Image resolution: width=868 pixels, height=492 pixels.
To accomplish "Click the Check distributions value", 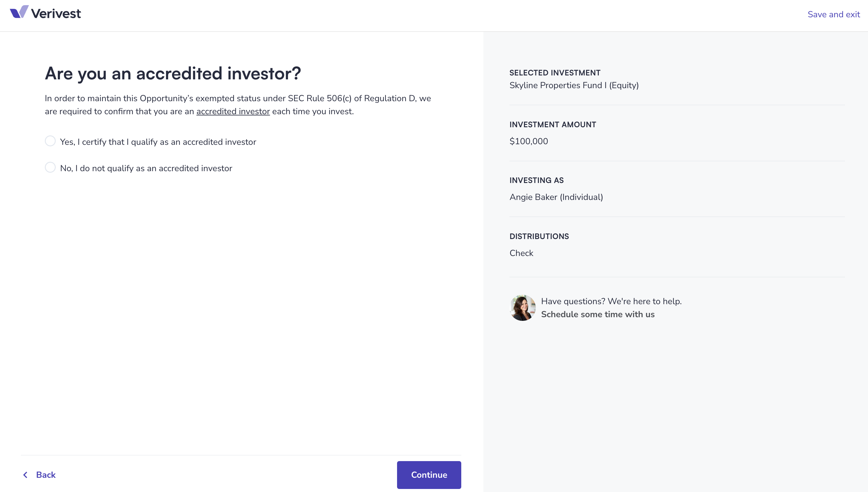I will tap(522, 253).
